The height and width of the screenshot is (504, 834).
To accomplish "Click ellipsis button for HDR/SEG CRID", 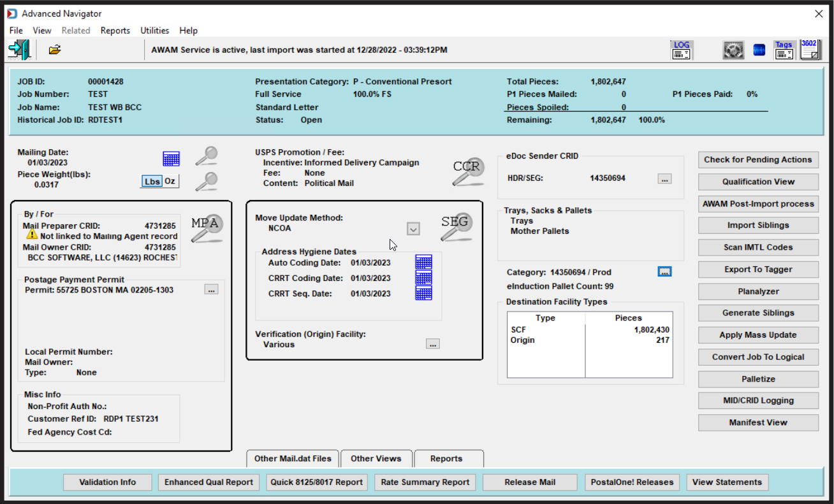I will point(664,179).
